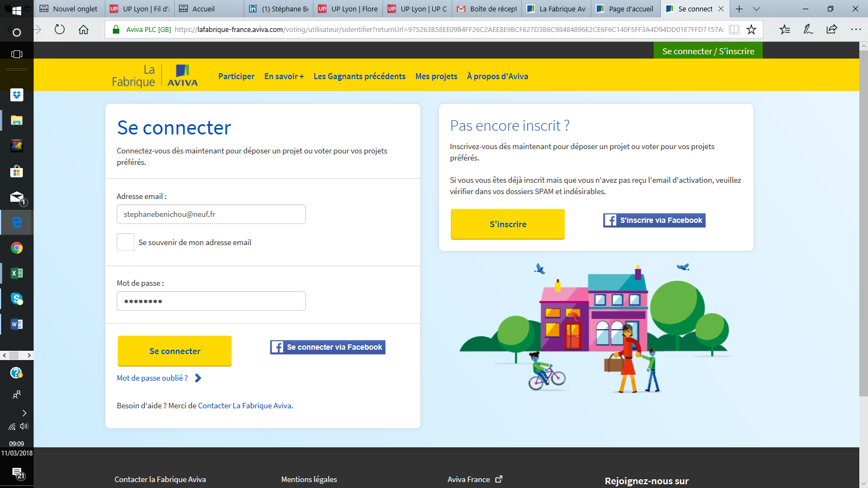Share this page via Edge share icon
The image size is (868, 488).
click(x=832, y=29)
